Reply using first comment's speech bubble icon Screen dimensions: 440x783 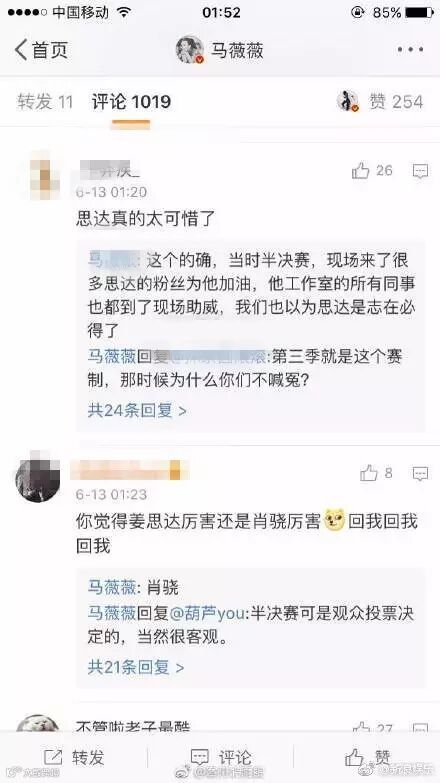click(x=421, y=171)
